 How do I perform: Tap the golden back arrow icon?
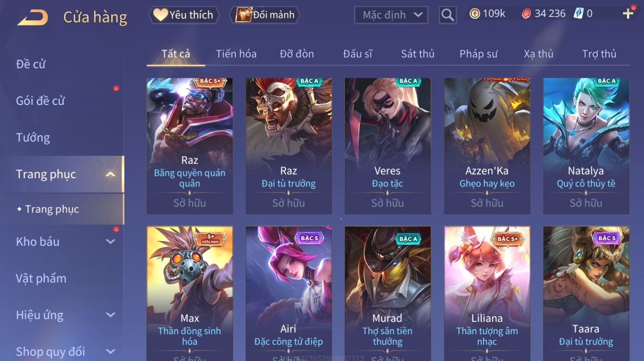point(33,17)
